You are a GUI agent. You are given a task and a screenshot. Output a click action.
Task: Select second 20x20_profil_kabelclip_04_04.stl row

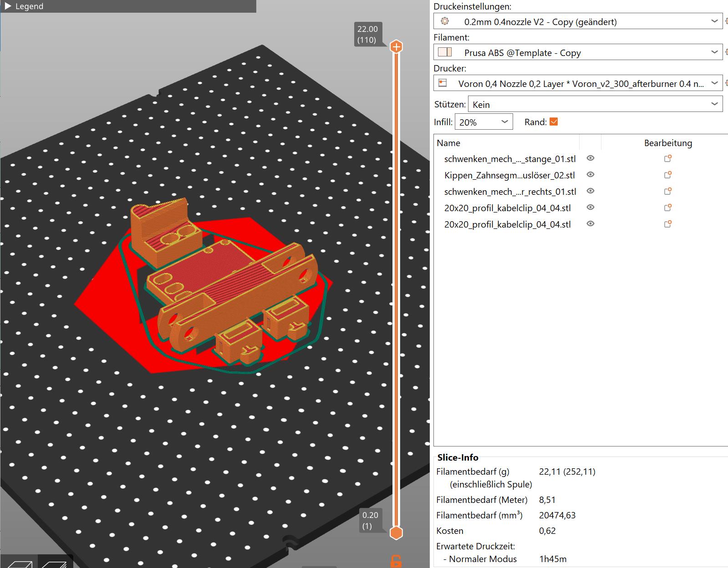508,224
